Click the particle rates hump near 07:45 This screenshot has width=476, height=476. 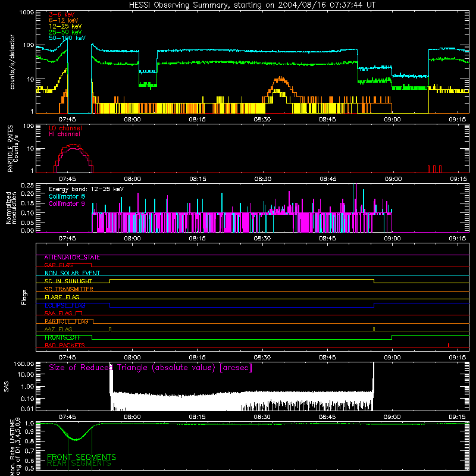(73, 158)
